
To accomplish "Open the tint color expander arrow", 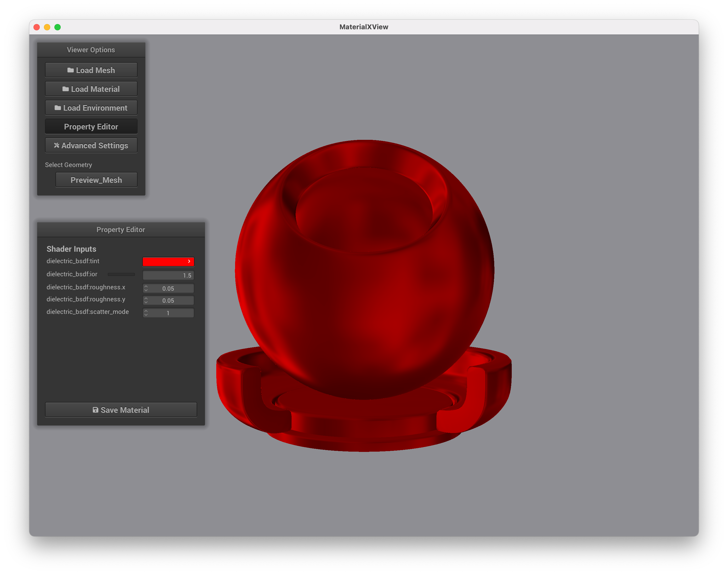I will pos(190,262).
